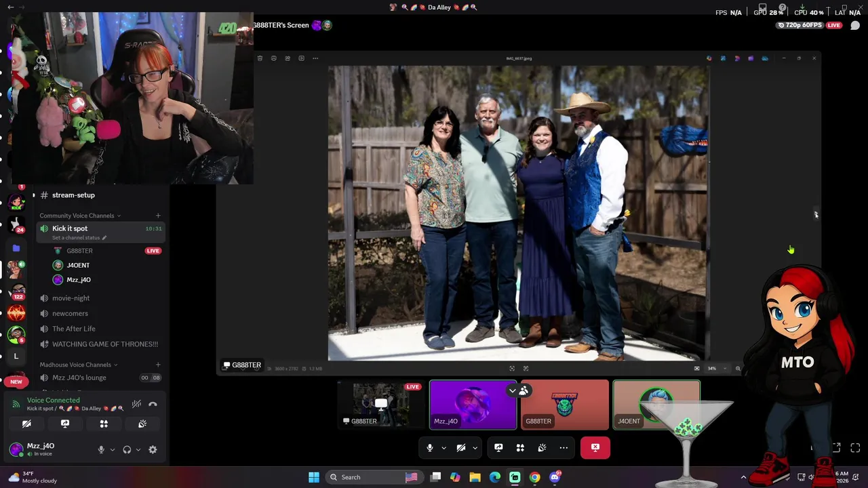The height and width of the screenshot is (488, 868).
Task: Open soundboard icon in call controls
Action: click(542, 447)
